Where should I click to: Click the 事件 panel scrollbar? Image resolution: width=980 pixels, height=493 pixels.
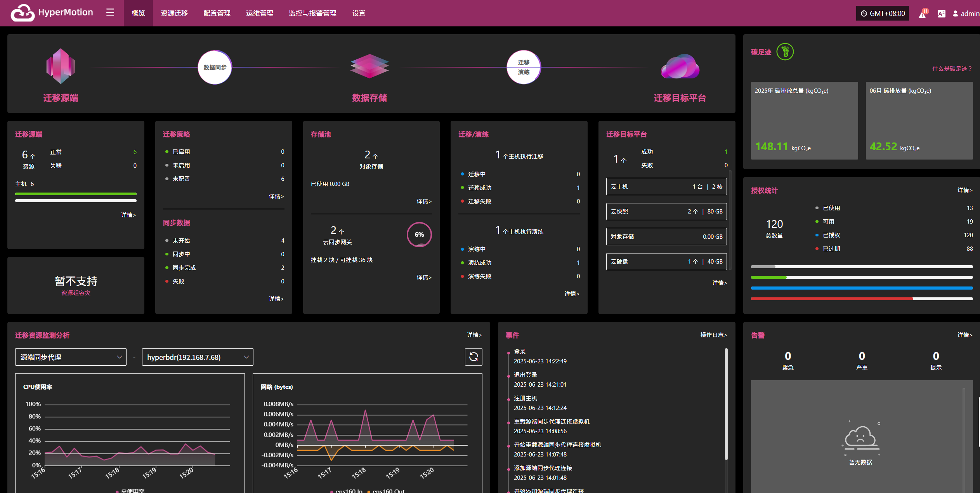(x=726, y=404)
